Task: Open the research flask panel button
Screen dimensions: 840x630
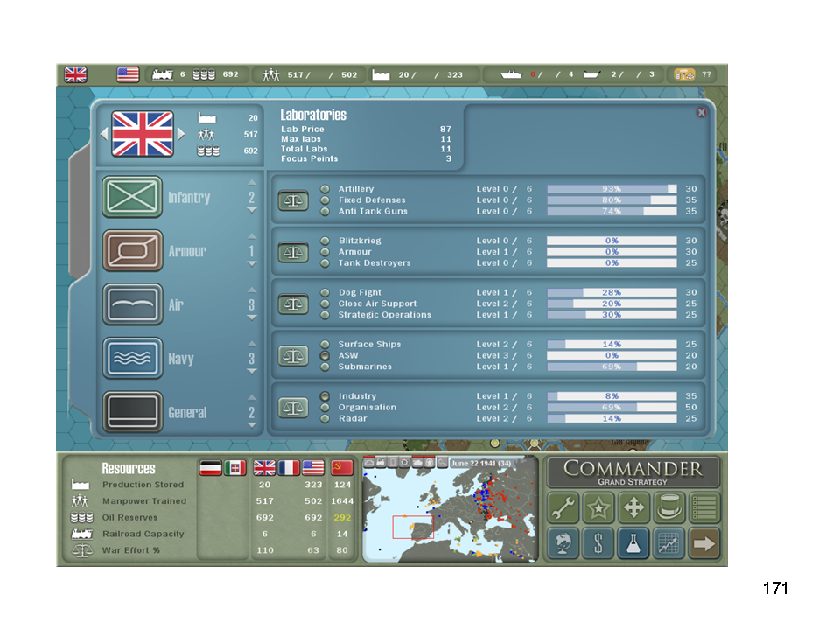Action: 633,543
